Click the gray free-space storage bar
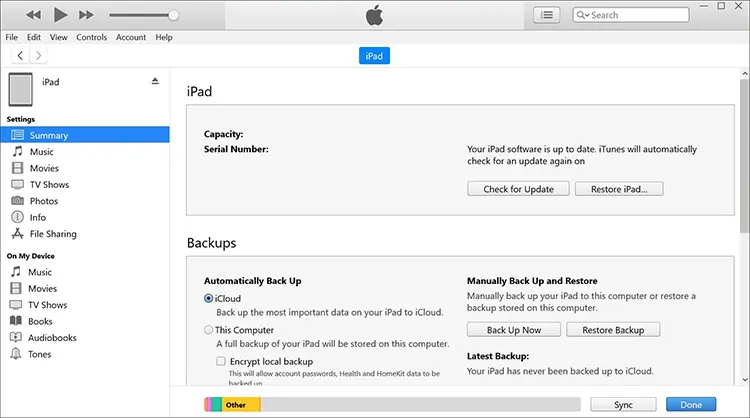Screen dimensions: 750x418 tap(420, 405)
